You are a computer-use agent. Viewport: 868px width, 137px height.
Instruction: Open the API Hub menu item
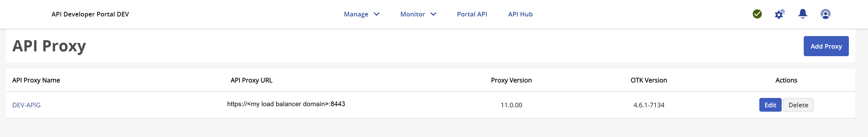click(x=520, y=14)
